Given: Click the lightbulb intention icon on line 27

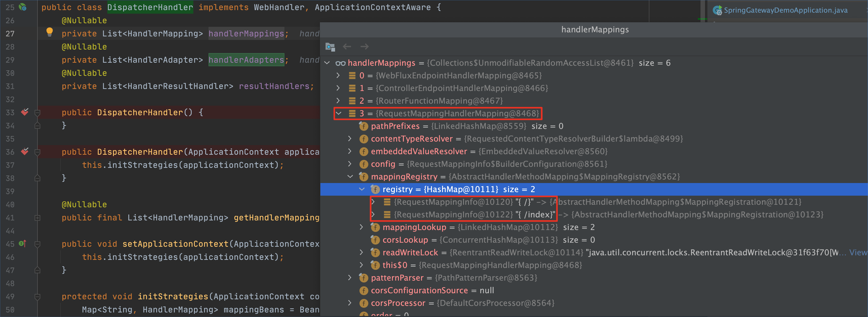Looking at the screenshot, I should pos(49,32).
